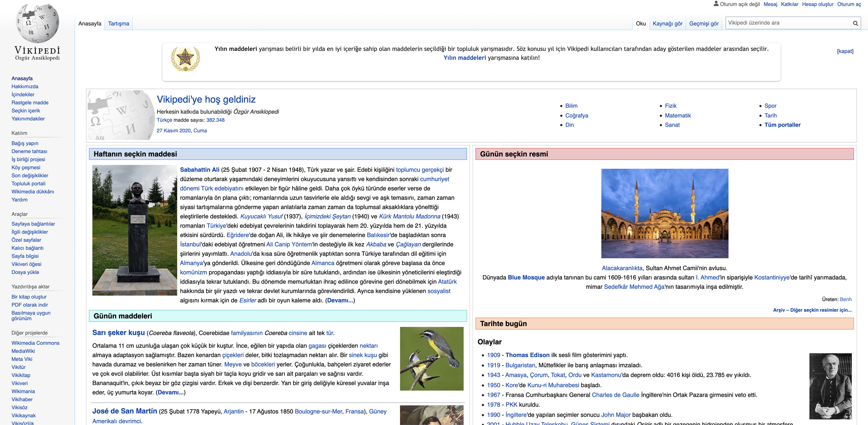Dismiss the banner with the kapat link
The image size is (868, 425).
pos(845,51)
